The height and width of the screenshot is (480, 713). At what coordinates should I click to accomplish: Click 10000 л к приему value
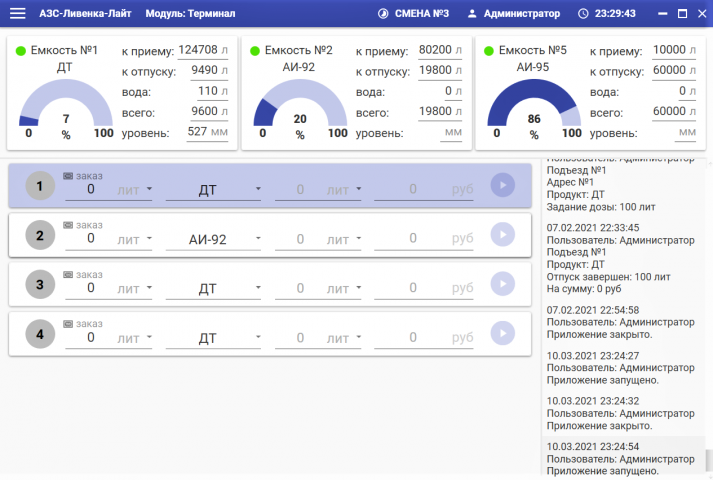pyautogui.click(x=674, y=50)
